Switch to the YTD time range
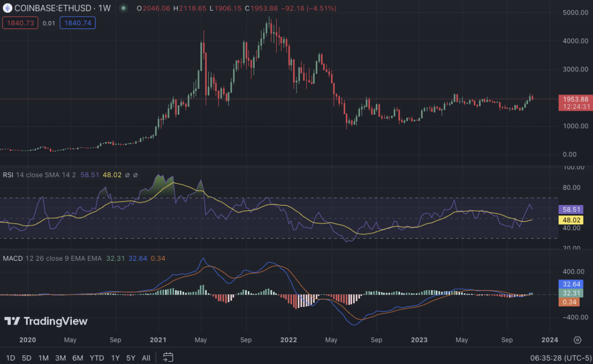This screenshot has height=364, width=593. [x=97, y=358]
